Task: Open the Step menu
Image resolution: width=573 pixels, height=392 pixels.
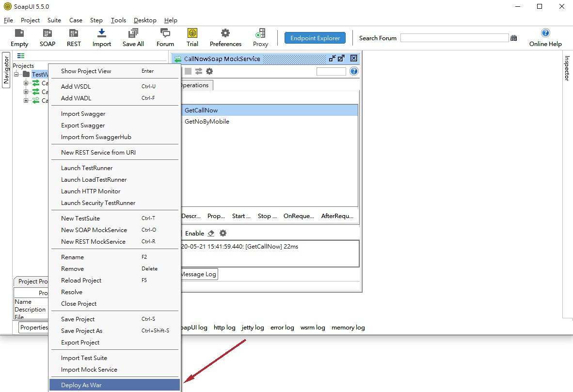Action: tap(96, 20)
